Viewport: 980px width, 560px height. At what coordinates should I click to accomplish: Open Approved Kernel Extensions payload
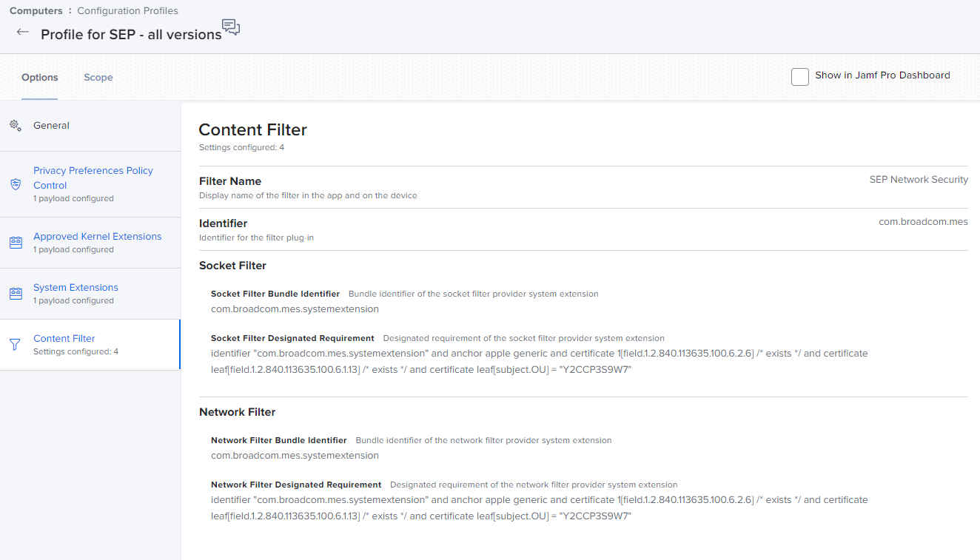point(97,237)
